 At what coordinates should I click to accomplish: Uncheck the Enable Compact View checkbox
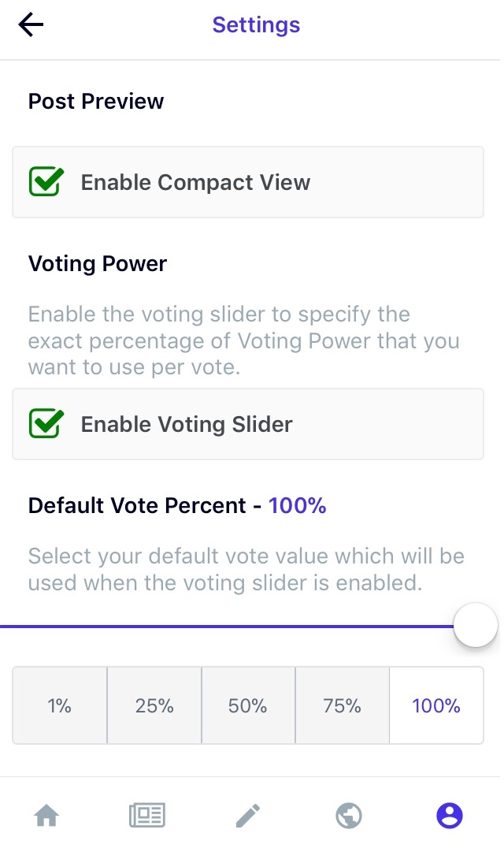[46, 182]
